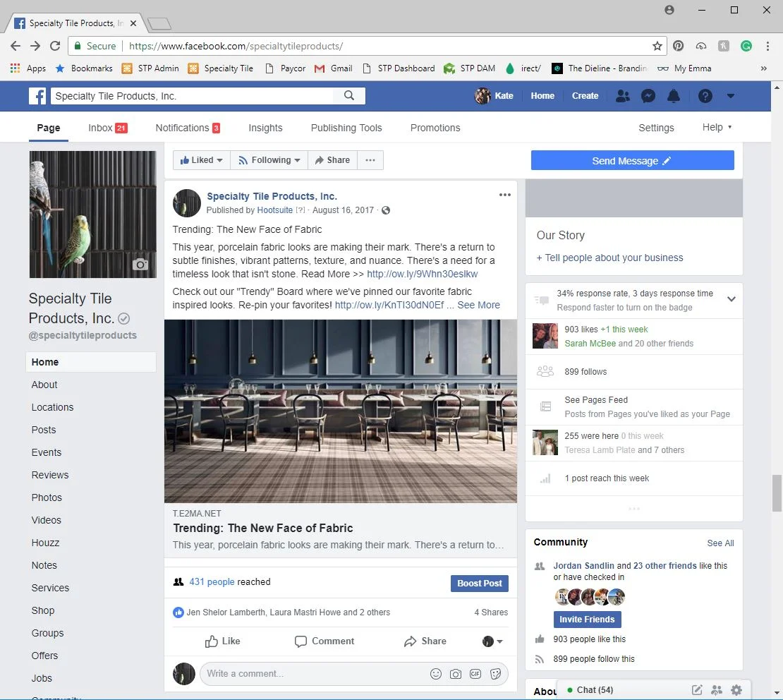Open Chrome three-dot menu
The height and width of the screenshot is (700, 783).
(767, 46)
